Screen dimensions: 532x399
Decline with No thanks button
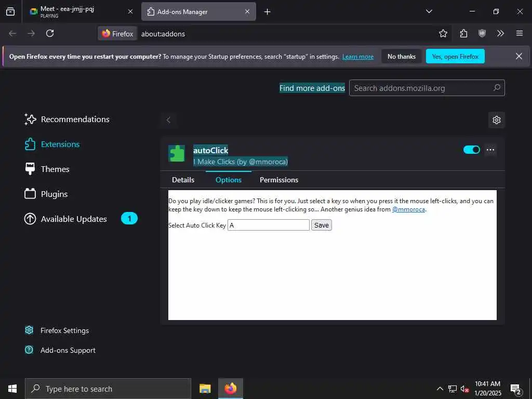pos(402,56)
